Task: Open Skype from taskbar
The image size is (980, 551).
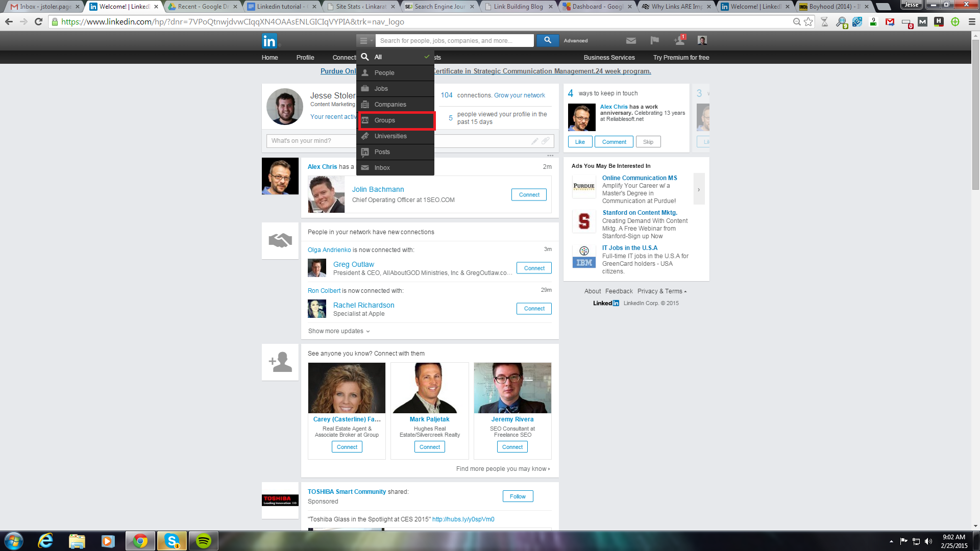Action: tap(172, 541)
